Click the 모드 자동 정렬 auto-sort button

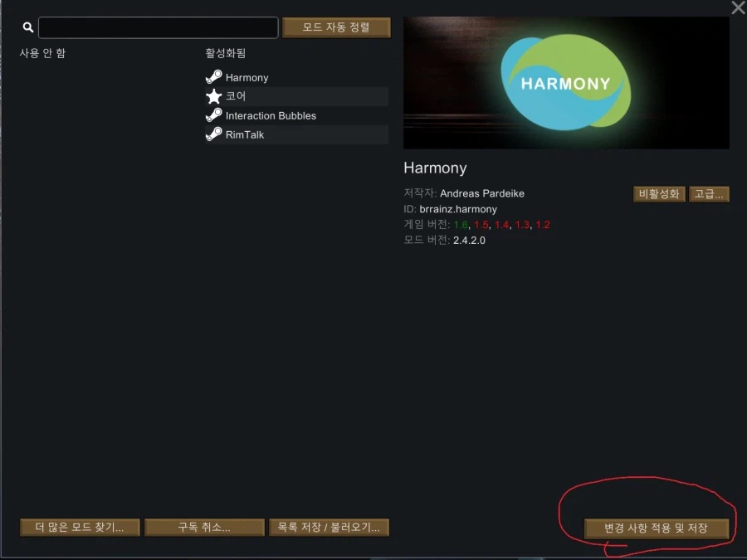point(336,27)
